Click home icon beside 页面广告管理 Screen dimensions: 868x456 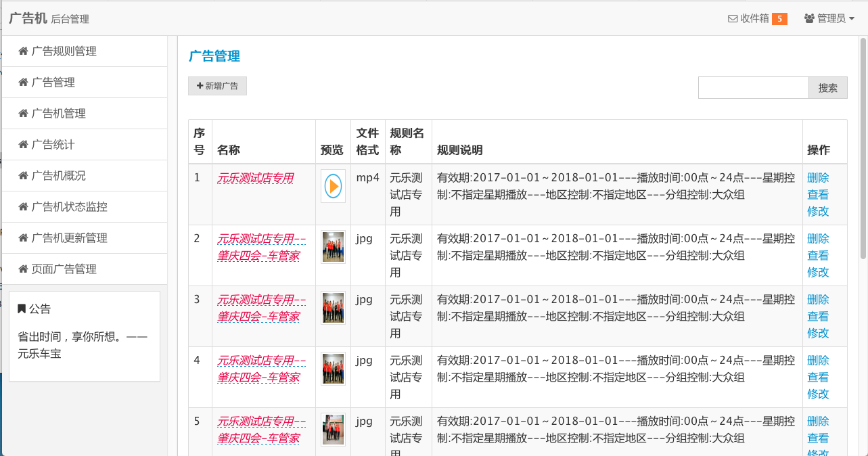click(23, 269)
